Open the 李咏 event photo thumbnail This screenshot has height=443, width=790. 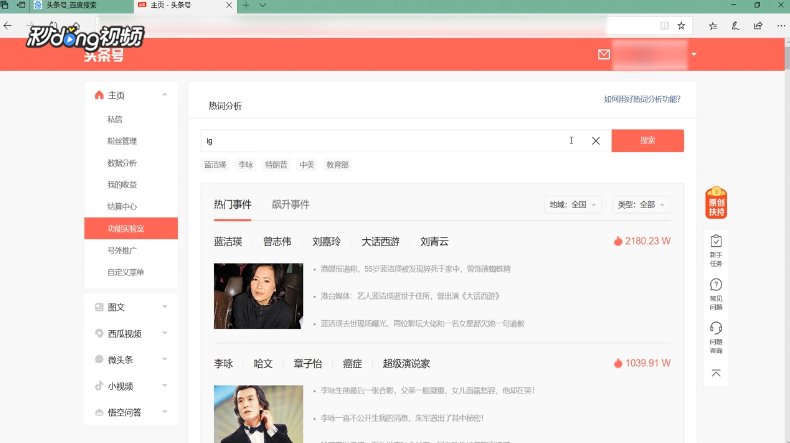click(258, 414)
